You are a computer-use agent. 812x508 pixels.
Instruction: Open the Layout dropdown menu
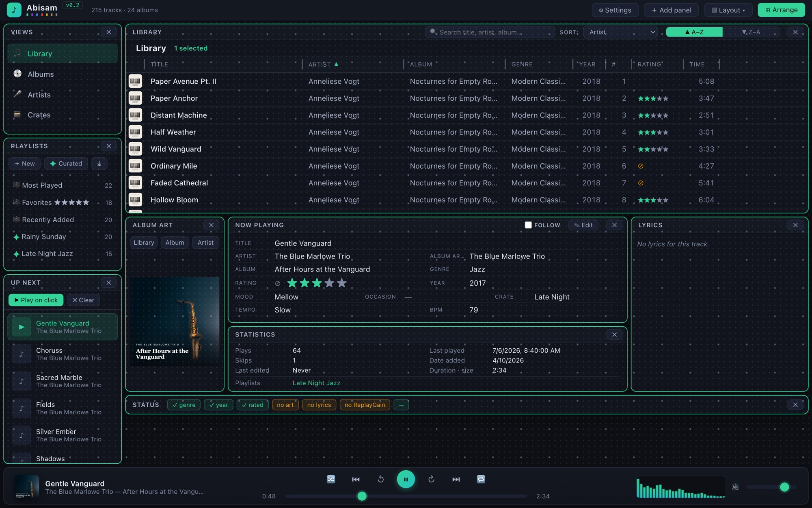tap(728, 10)
